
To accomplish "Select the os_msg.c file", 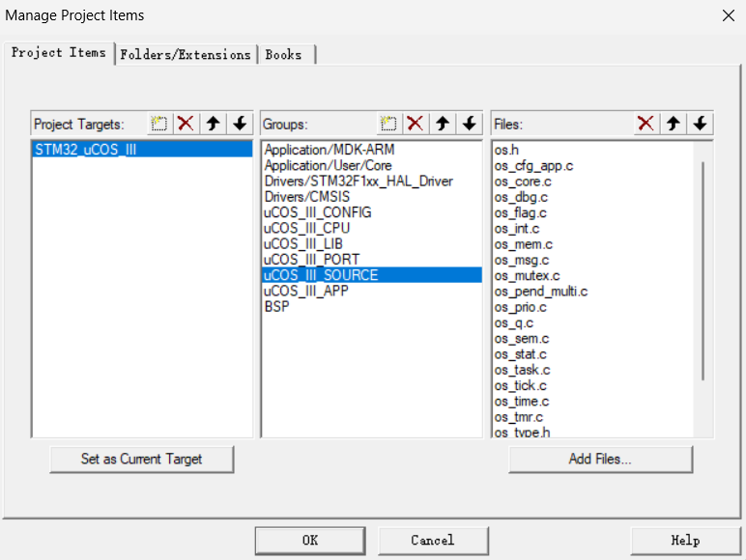I will (592, 260).
